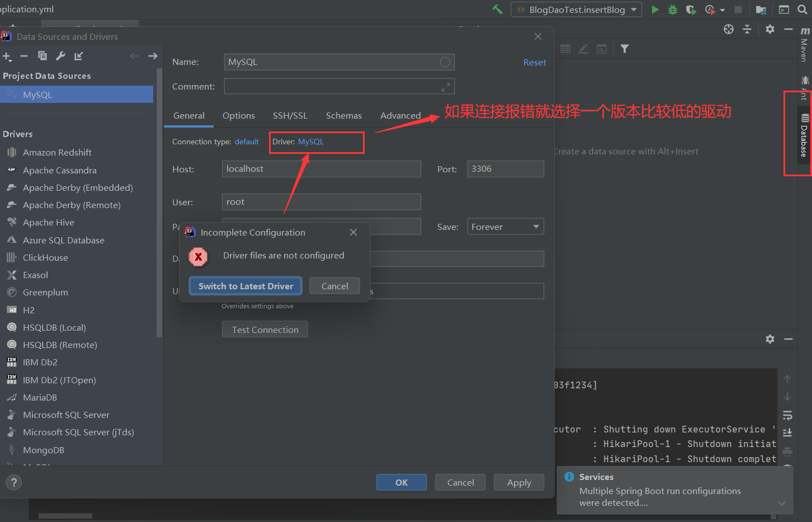Add a new data source with plus icon
The height and width of the screenshot is (522, 812).
click(7, 56)
